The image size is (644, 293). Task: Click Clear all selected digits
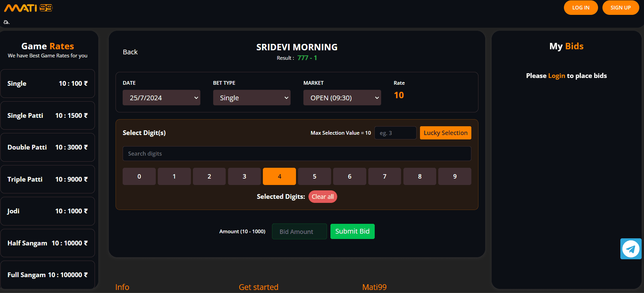[323, 197]
